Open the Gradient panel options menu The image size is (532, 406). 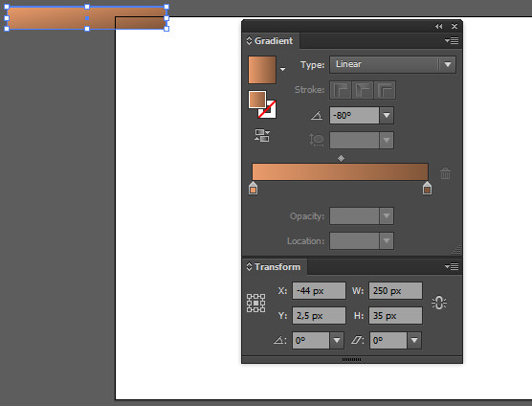[x=452, y=41]
